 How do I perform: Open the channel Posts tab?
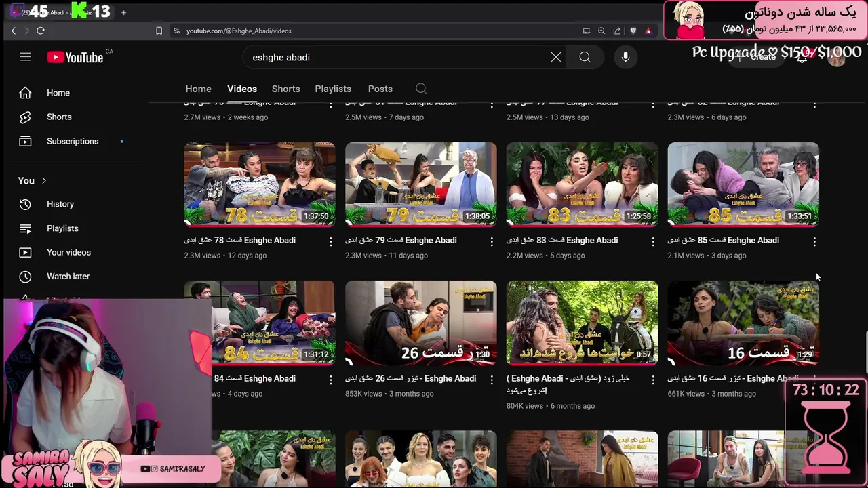click(x=380, y=89)
